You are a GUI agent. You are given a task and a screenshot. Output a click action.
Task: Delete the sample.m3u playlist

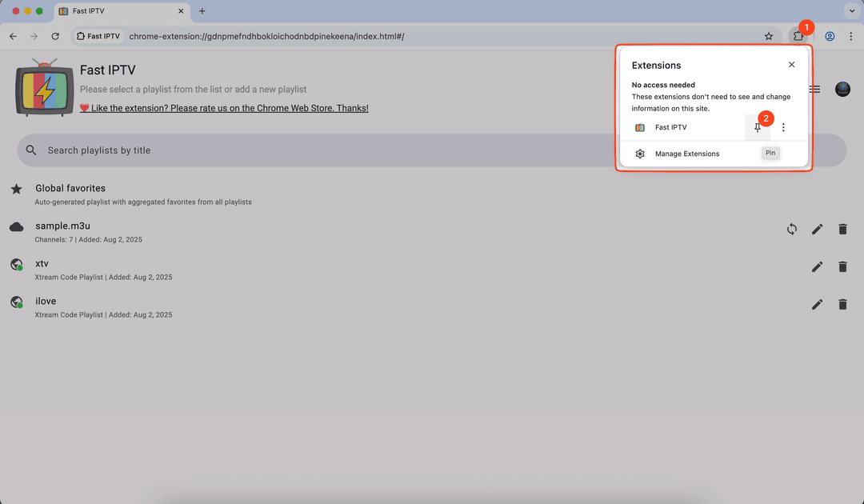[x=842, y=229]
